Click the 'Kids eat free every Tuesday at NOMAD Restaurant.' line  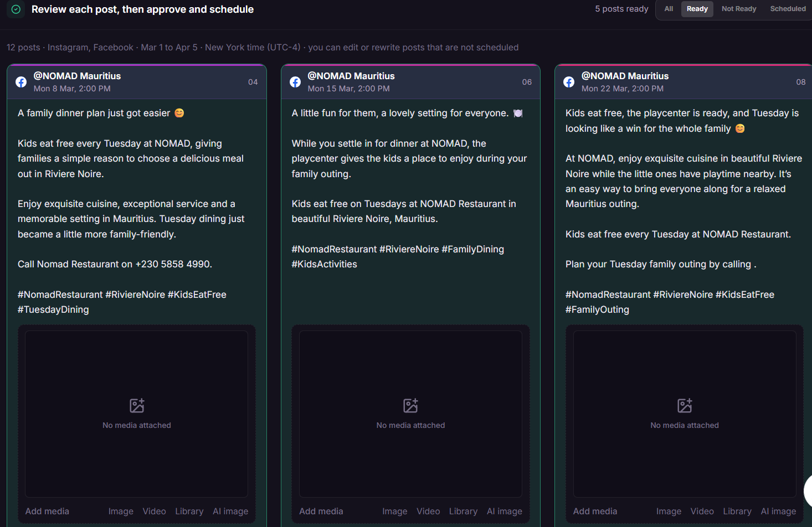click(x=678, y=234)
